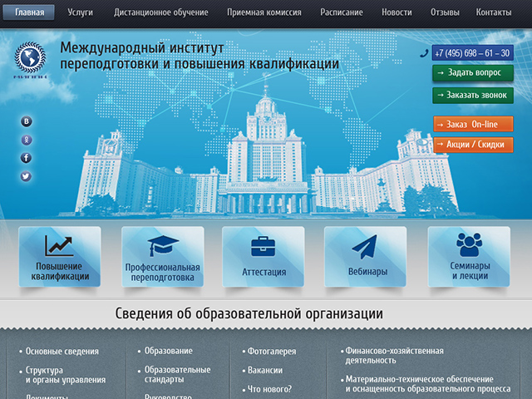The height and width of the screenshot is (399, 532).
Task: Click the paper plane icon for Вебинары
Action: coord(365,247)
